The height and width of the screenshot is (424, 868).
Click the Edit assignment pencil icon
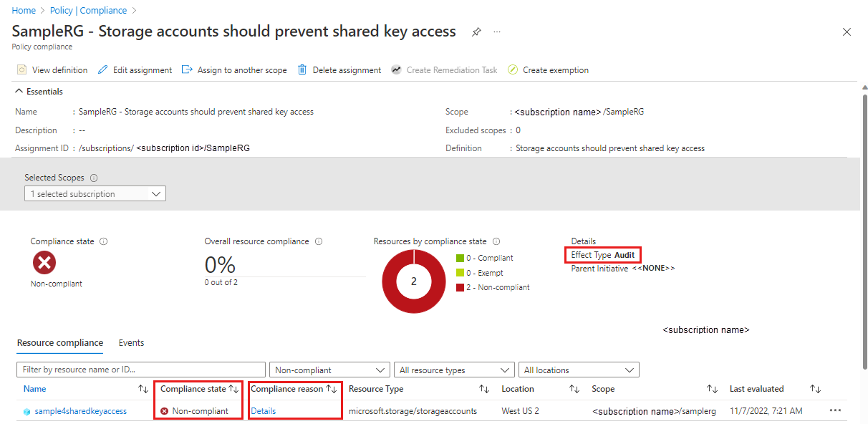[102, 70]
